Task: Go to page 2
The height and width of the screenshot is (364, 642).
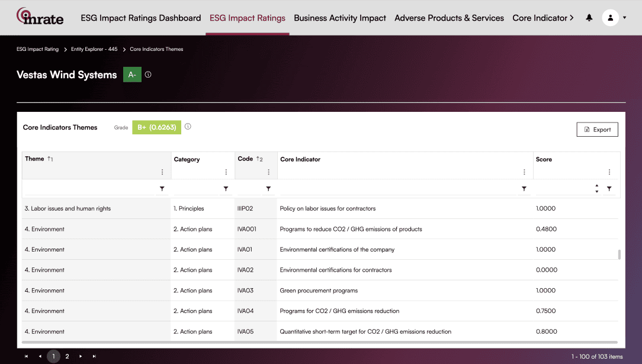Action: point(67,356)
